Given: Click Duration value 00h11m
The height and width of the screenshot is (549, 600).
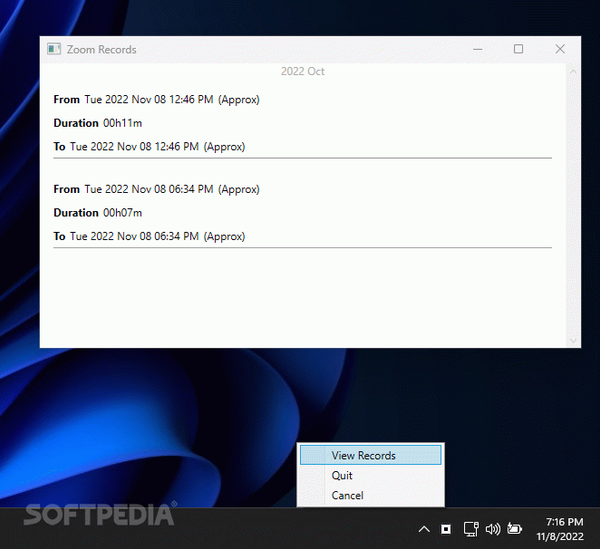Looking at the screenshot, I should pyautogui.click(x=122, y=123).
